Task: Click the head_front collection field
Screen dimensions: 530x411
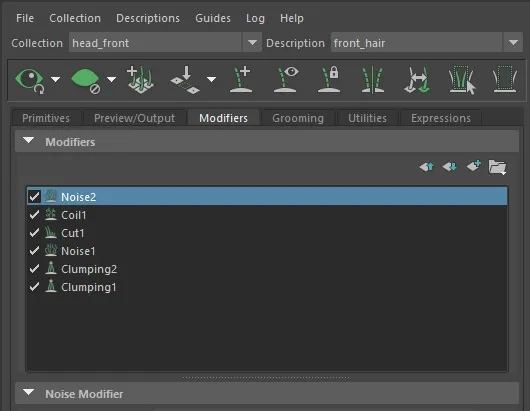Action: pyautogui.click(x=155, y=43)
